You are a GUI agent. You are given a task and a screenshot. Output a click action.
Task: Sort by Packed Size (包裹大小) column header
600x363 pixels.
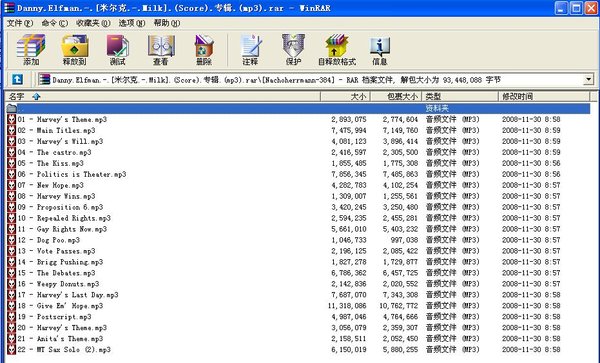click(396, 96)
